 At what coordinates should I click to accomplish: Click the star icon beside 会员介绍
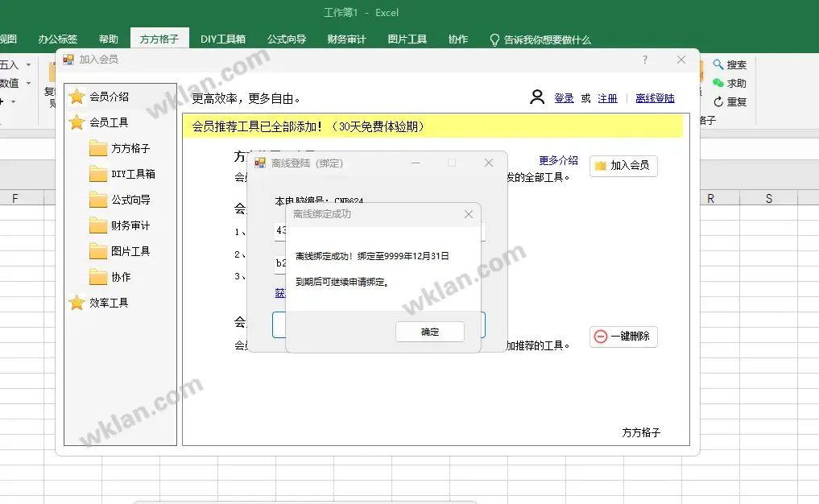77,96
